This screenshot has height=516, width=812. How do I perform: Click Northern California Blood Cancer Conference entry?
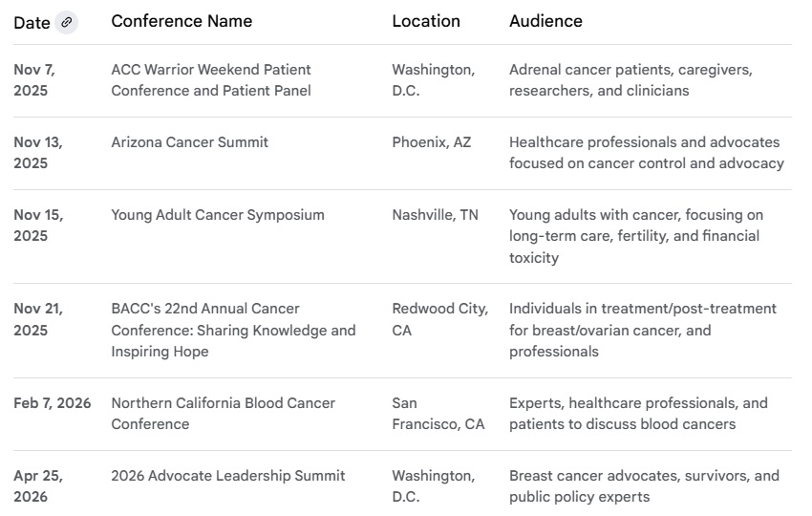point(223,413)
